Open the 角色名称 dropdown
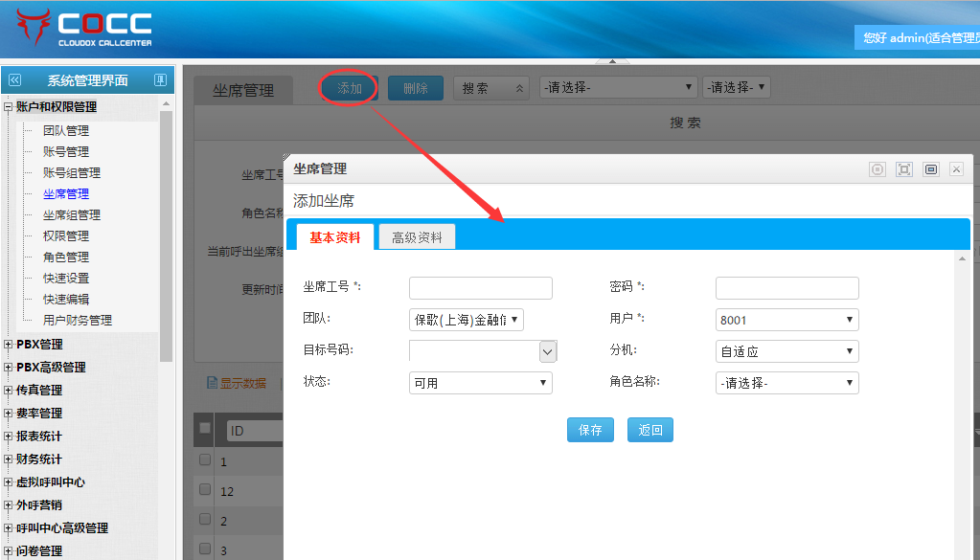Viewport: 980px width, 560px height. [x=786, y=383]
